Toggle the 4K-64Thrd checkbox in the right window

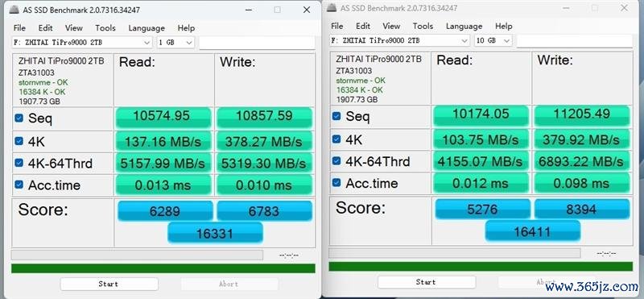pyautogui.click(x=336, y=161)
